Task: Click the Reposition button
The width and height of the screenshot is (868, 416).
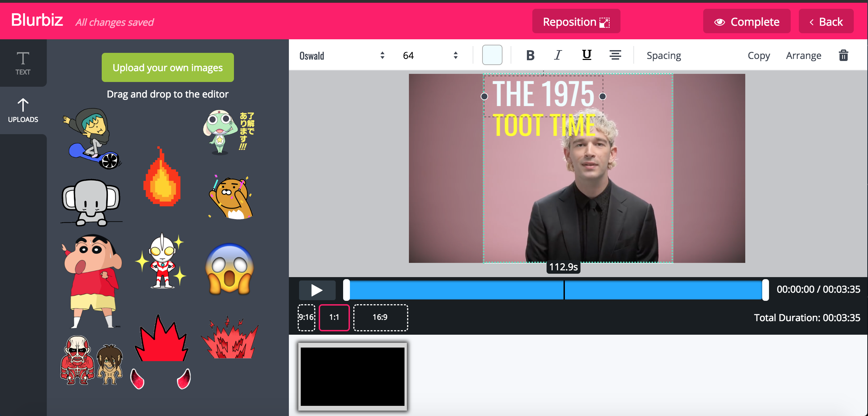Action: pyautogui.click(x=576, y=22)
